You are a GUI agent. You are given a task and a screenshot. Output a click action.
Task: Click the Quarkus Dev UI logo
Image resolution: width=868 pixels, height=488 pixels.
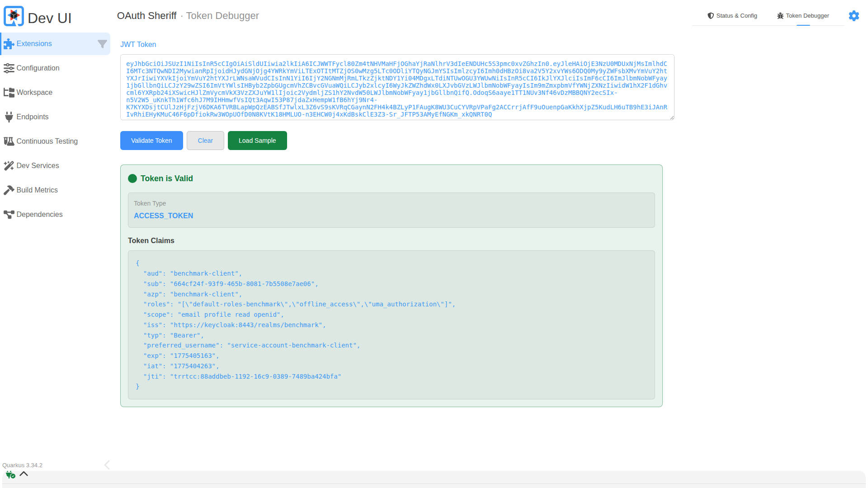point(14,17)
